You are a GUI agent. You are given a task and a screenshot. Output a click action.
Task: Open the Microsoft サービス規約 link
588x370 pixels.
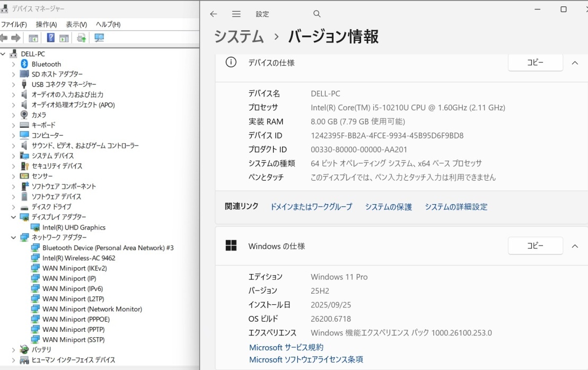[286, 347]
